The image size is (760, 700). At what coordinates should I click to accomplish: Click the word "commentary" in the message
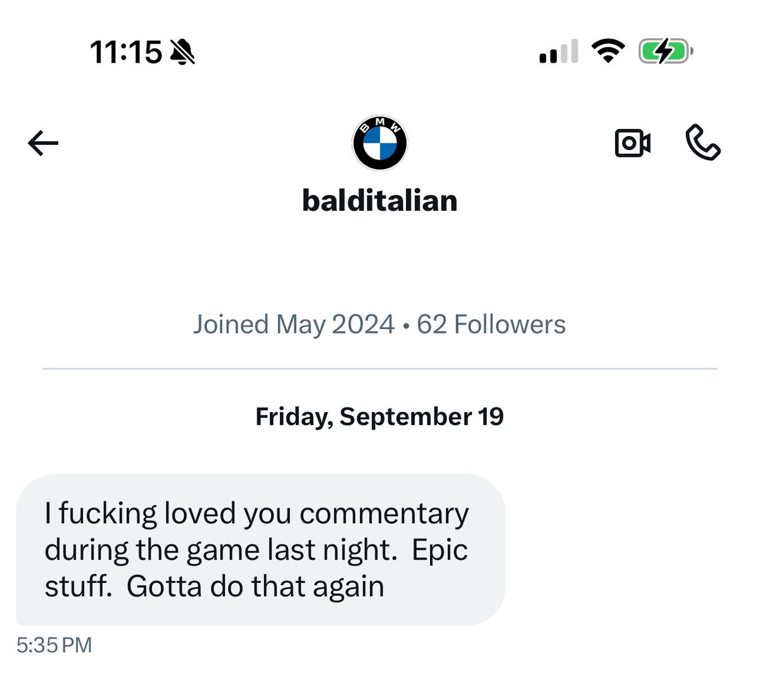[384, 514]
